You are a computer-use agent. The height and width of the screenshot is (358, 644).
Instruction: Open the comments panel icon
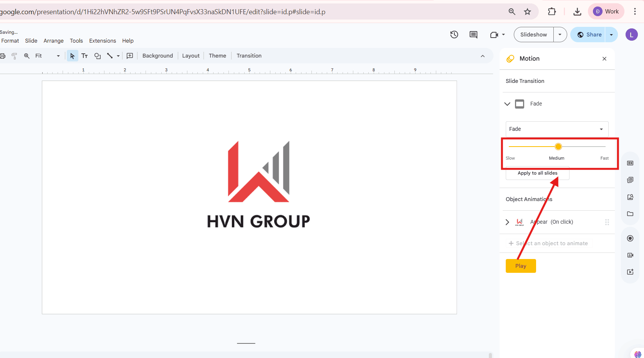(473, 35)
